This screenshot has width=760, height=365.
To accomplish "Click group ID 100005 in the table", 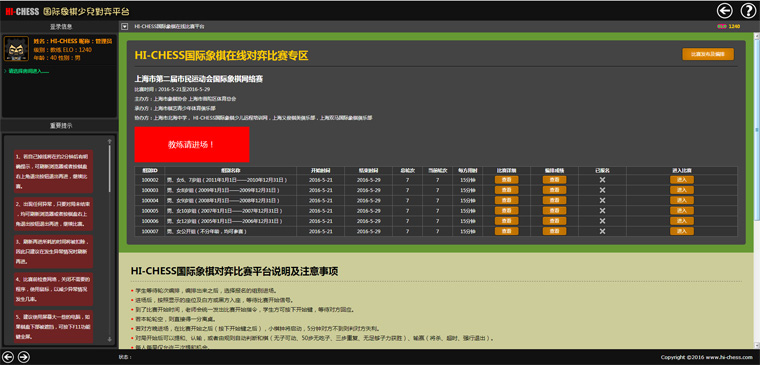I will 150,211.
